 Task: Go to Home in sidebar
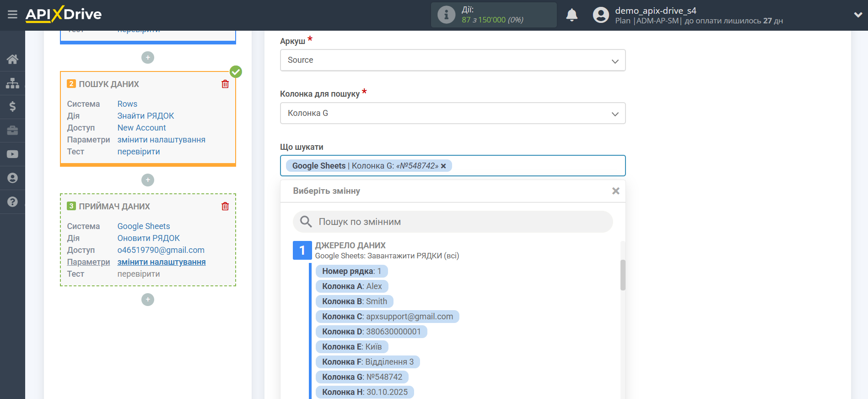[12, 59]
